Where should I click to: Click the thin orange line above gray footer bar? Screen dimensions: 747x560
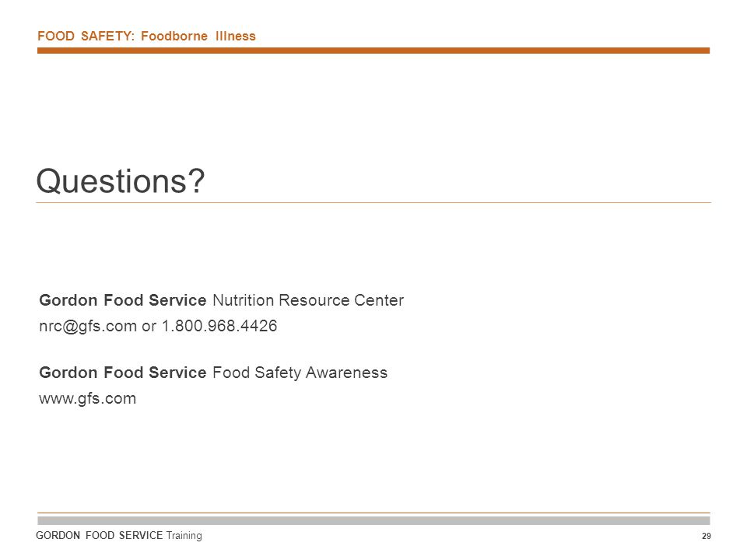point(373,513)
